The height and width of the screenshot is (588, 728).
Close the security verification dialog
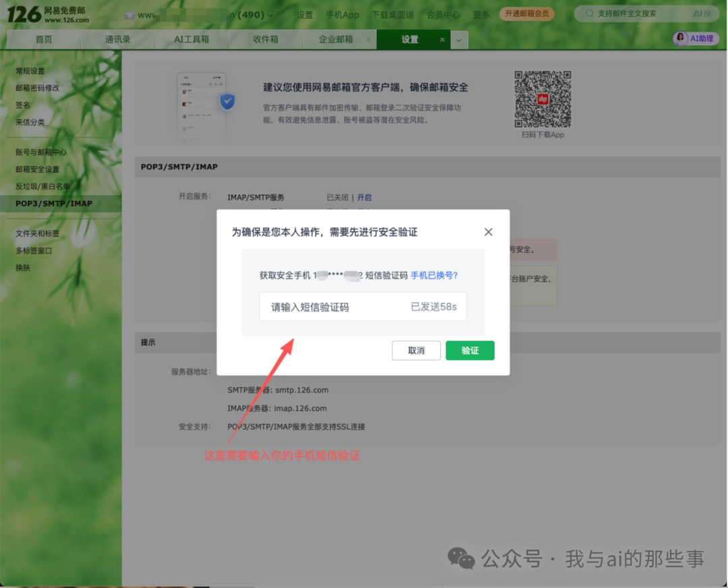point(488,232)
